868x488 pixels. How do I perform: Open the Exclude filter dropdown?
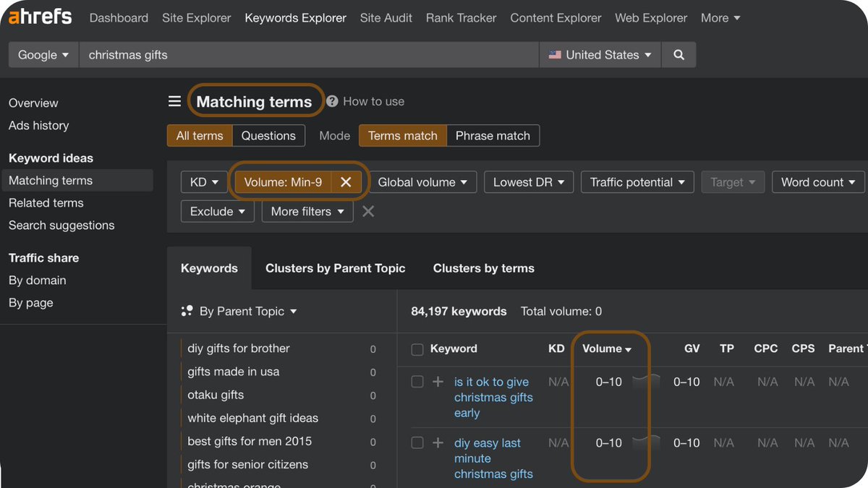click(217, 211)
